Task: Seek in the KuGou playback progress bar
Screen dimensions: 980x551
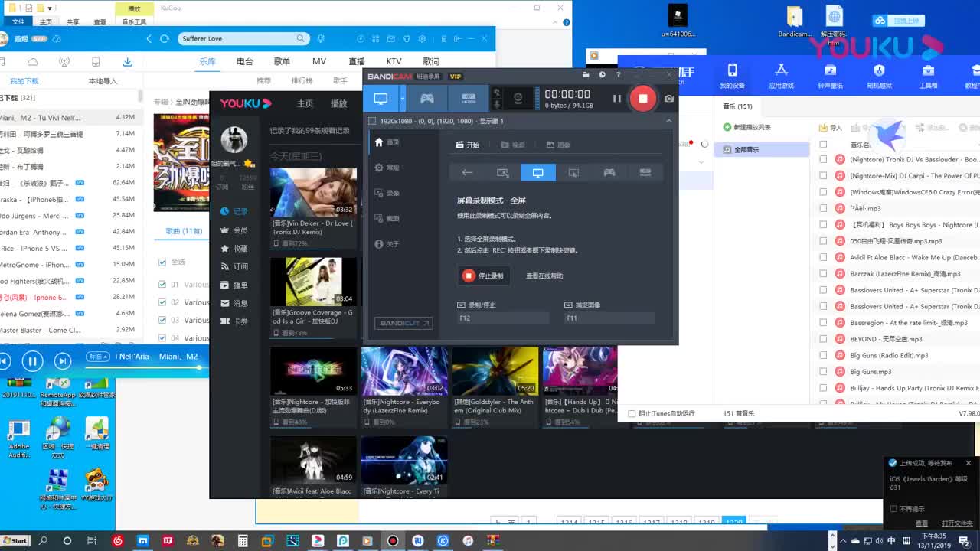Action: pos(145,368)
